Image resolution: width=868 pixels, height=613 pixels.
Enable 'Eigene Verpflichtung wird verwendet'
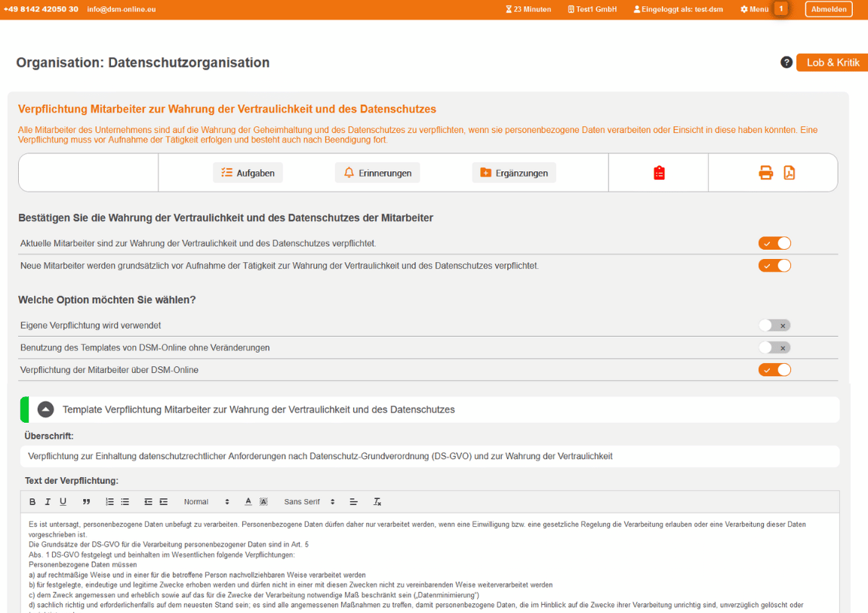(774, 325)
